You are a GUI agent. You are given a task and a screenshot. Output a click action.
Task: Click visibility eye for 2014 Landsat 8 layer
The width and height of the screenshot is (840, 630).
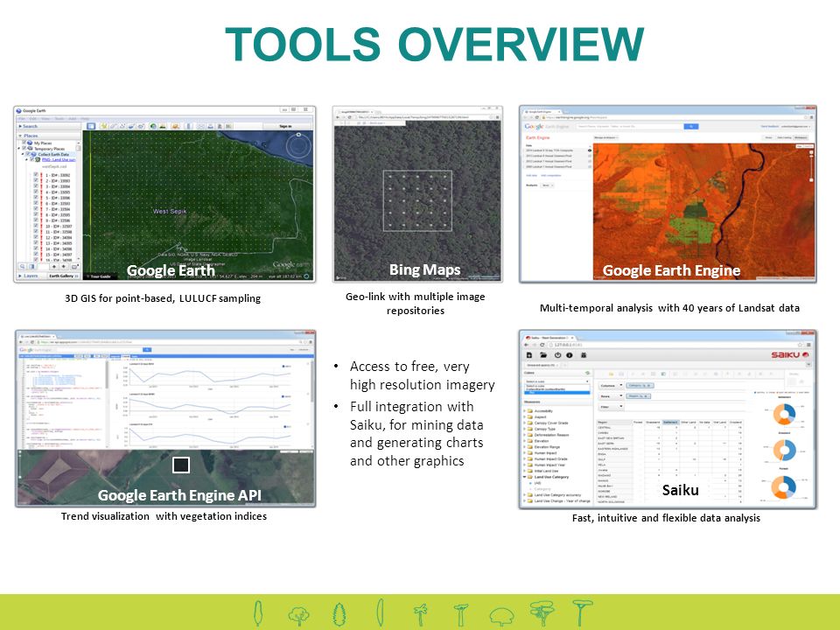pyautogui.click(x=590, y=150)
